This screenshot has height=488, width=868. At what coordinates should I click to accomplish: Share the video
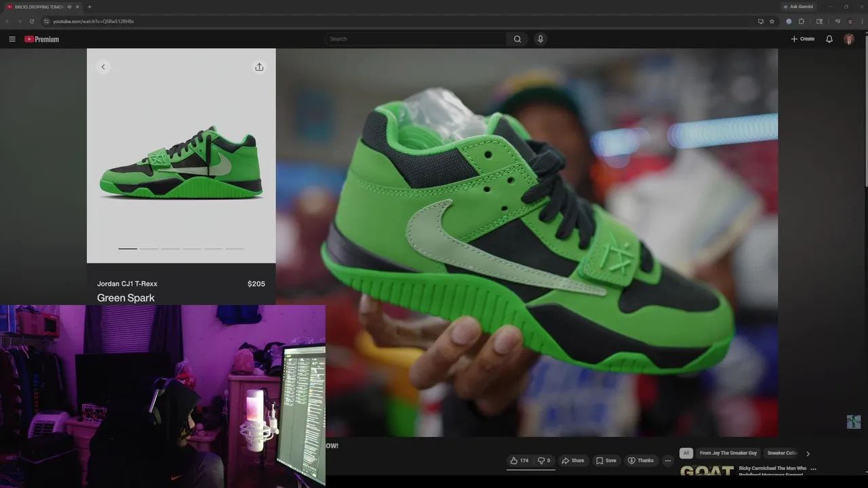point(573,461)
